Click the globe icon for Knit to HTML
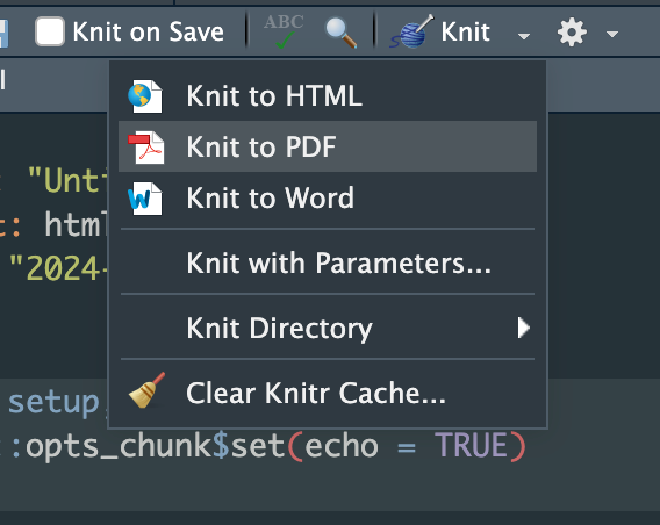Viewport: 660px width, 525px height. click(145, 96)
